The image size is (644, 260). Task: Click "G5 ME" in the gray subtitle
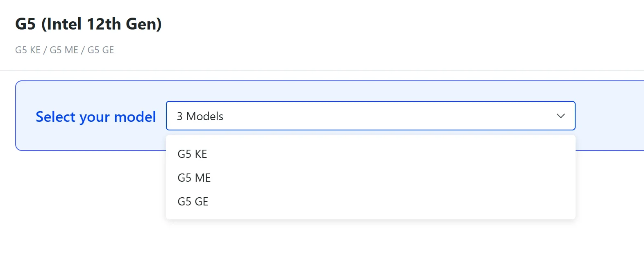click(x=64, y=50)
